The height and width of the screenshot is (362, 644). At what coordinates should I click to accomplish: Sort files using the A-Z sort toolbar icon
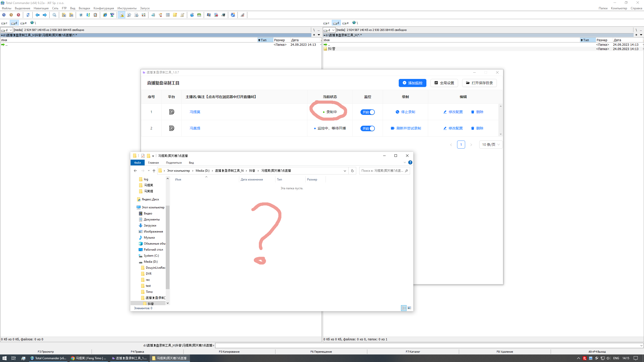(x=88, y=15)
